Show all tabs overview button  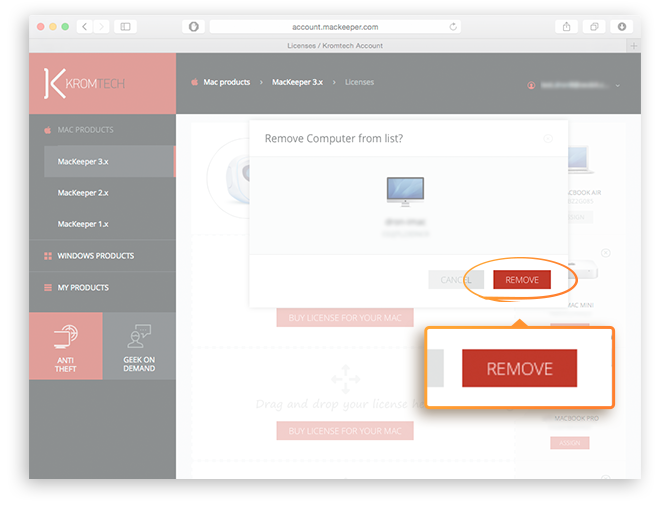[x=594, y=27]
